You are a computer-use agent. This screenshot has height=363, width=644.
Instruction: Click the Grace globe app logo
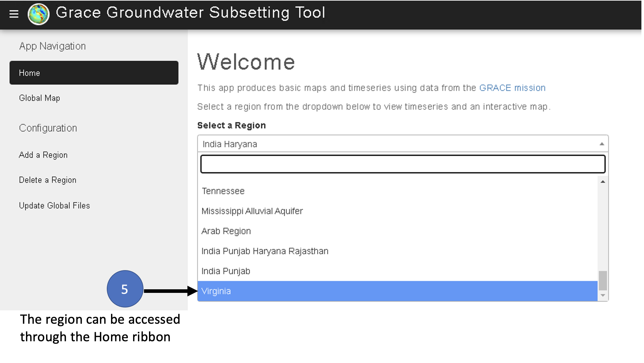click(39, 14)
